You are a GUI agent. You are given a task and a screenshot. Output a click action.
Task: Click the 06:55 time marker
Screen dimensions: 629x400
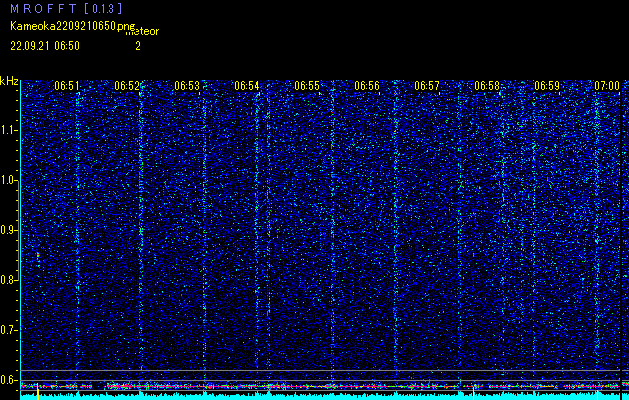307,85
